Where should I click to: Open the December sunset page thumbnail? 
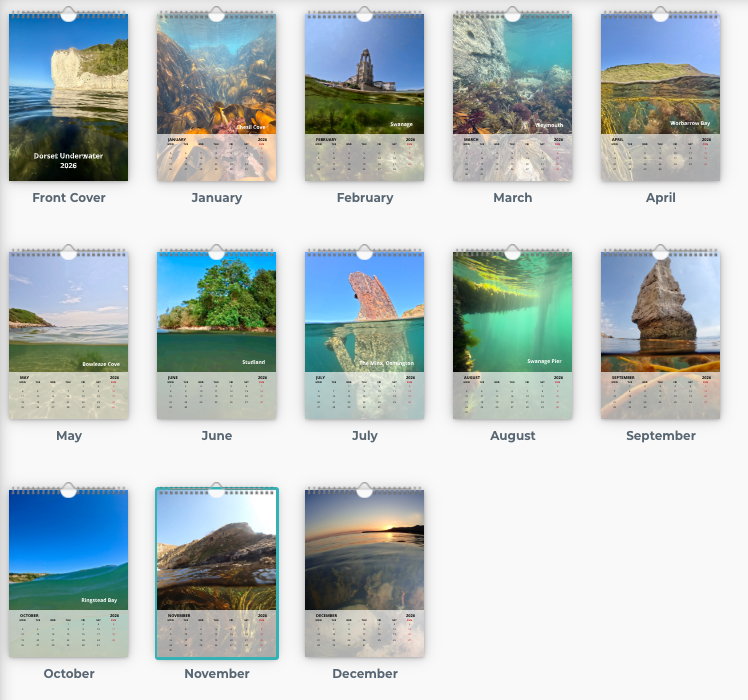364,574
